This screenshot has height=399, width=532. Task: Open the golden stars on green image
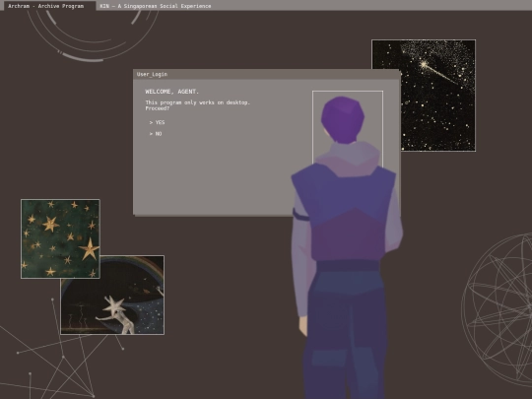60,238
